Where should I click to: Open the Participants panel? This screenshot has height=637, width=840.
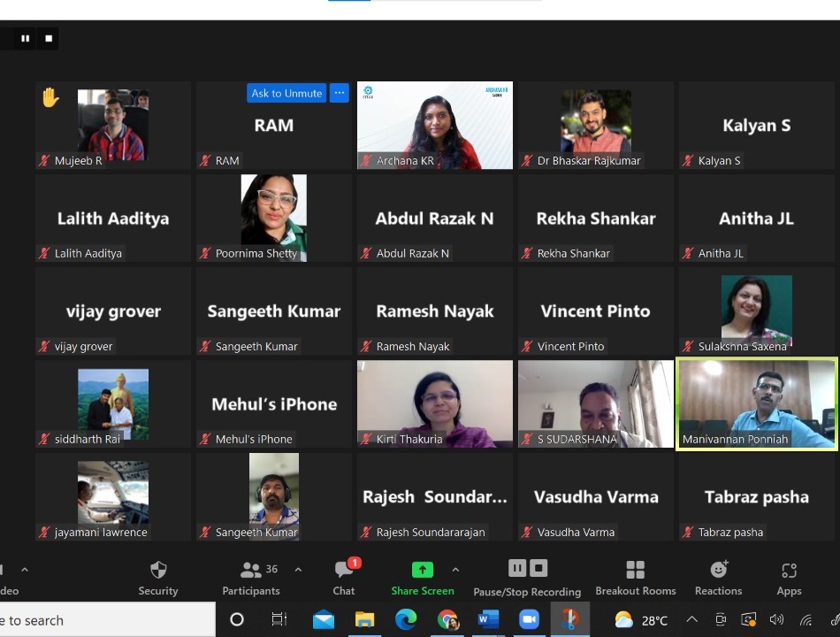pyautogui.click(x=251, y=579)
